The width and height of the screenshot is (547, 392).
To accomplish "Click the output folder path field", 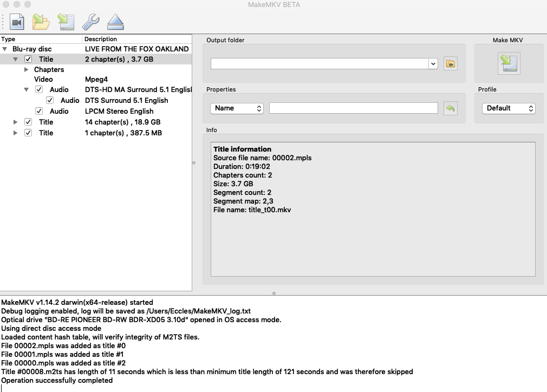I will point(320,64).
